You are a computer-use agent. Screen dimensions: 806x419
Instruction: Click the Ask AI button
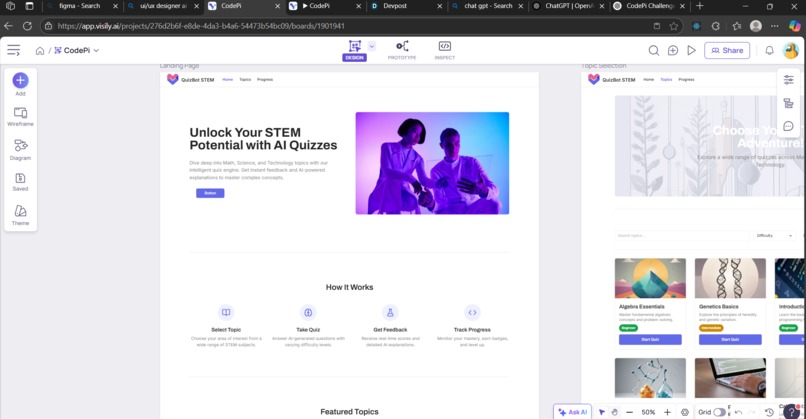(573, 412)
